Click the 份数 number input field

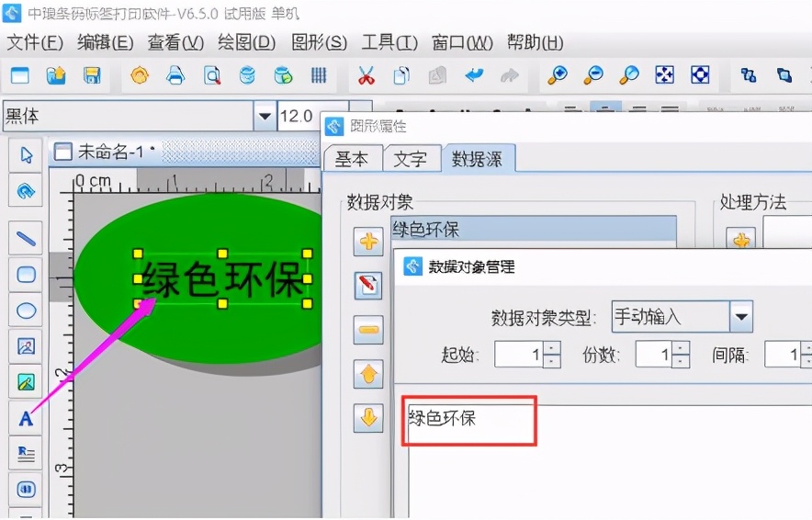click(x=654, y=355)
